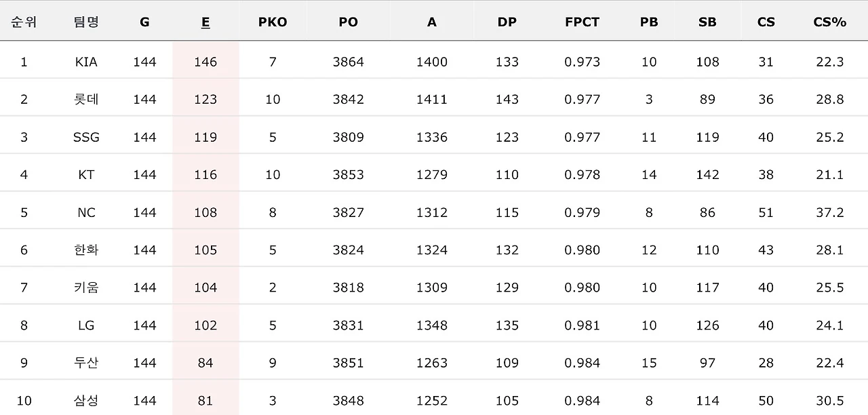Select the 롯데 team name
The image size is (868, 415).
click(x=86, y=99)
